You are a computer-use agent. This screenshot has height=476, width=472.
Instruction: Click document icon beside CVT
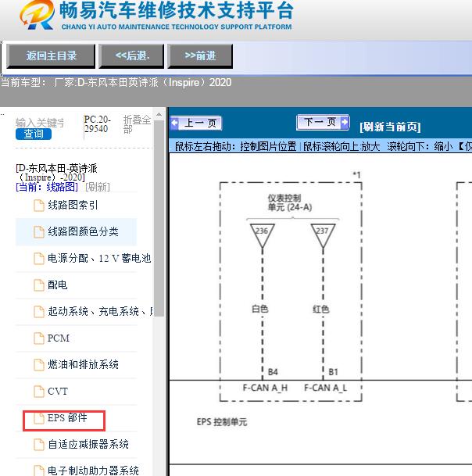click(39, 392)
